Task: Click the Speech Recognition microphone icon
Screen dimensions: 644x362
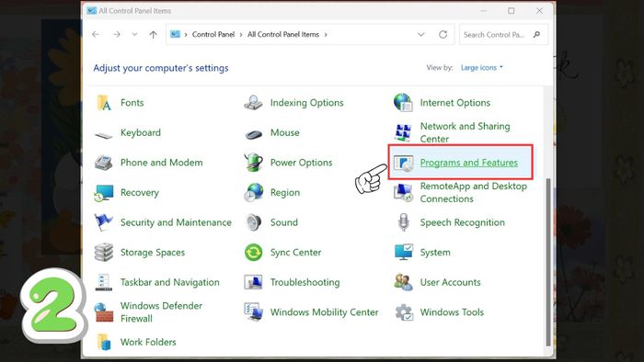Action: [x=403, y=222]
